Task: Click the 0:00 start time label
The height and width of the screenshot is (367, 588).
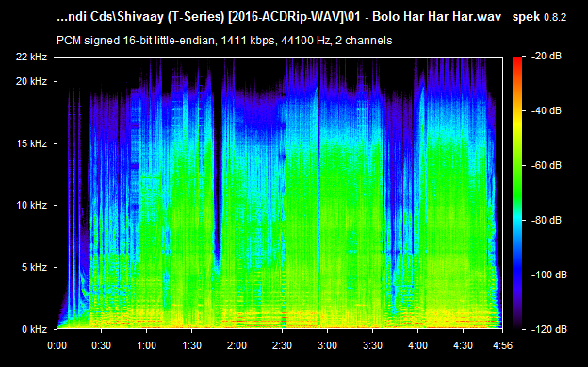Action: click(57, 345)
